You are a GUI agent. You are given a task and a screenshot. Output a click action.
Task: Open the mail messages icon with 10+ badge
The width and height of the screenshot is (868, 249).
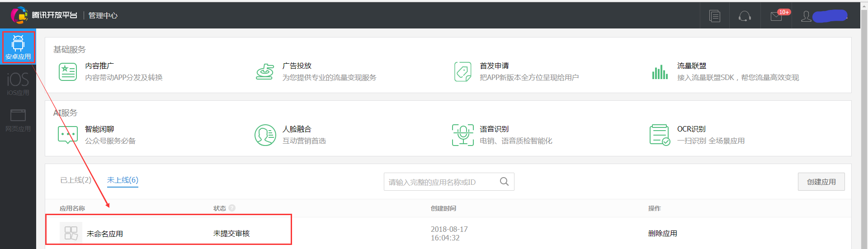click(777, 16)
